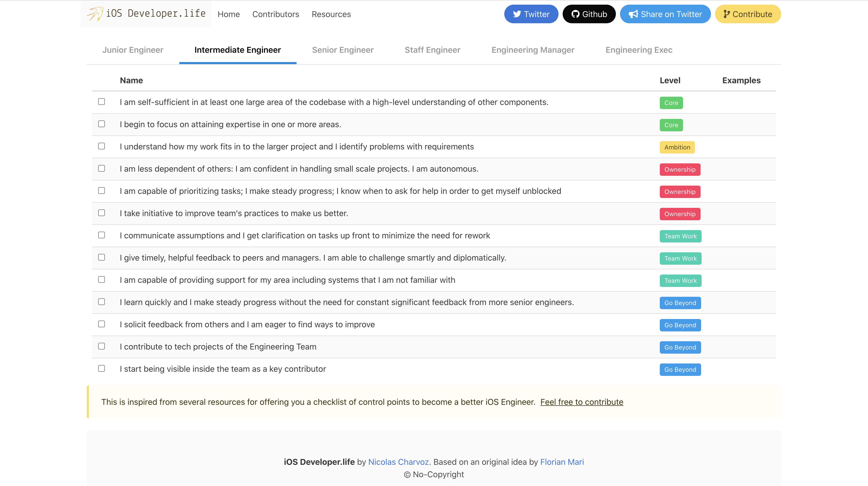This screenshot has height=486, width=868.
Task: Click the Ambition level badge
Action: [x=677, y=147]
